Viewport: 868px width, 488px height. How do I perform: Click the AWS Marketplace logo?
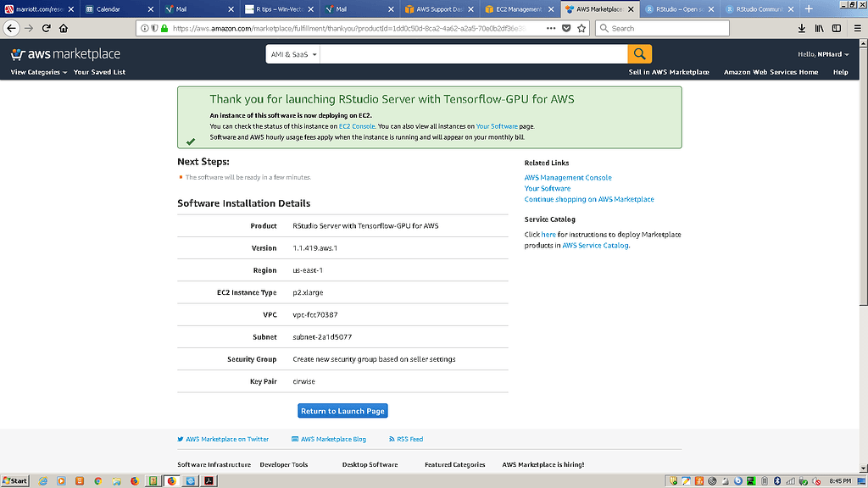pyautogui.click(x=65, y=53)
